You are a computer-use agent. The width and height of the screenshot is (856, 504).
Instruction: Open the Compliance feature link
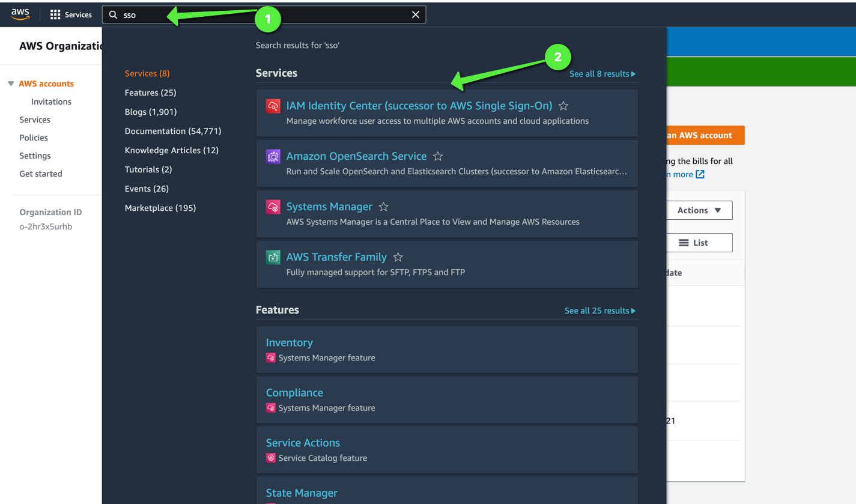click(294, 393)
